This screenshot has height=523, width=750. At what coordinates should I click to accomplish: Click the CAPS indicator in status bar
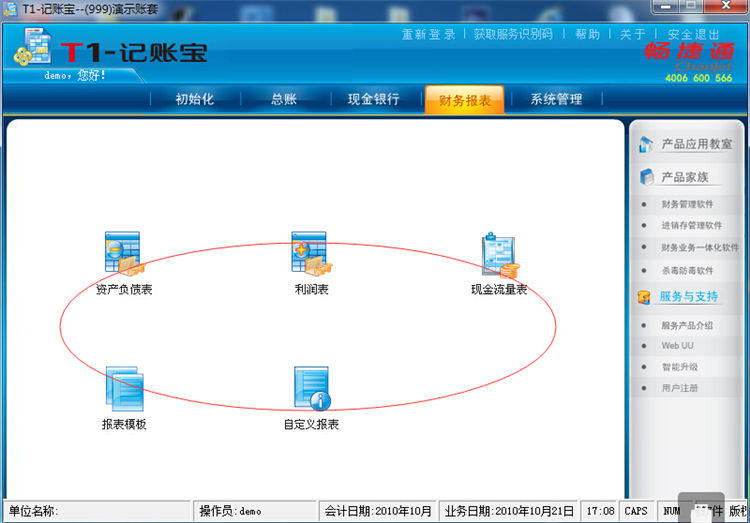pos(636,511)
